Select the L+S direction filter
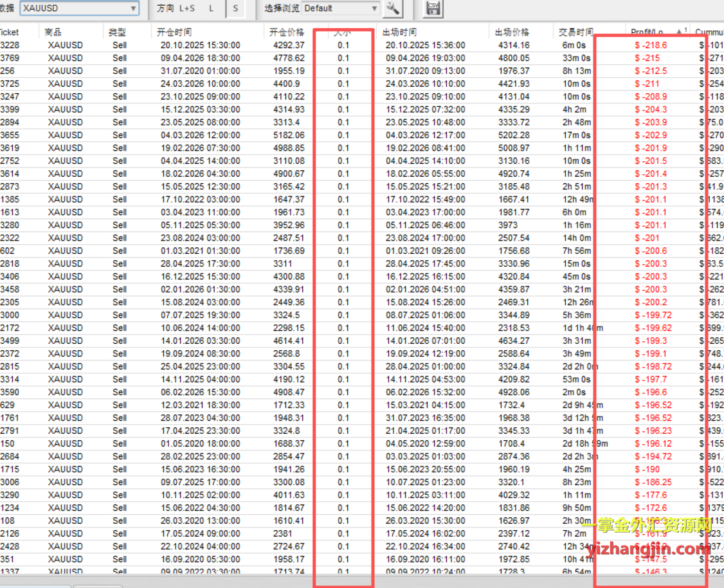724x588 pixels. point(186,8)
